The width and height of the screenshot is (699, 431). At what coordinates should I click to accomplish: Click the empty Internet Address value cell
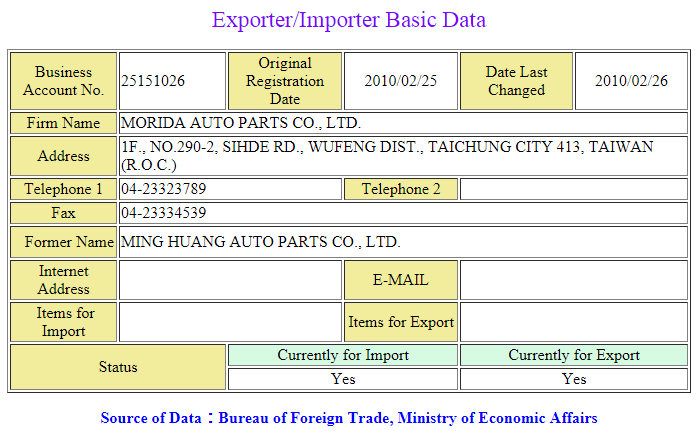coord(230,280)
